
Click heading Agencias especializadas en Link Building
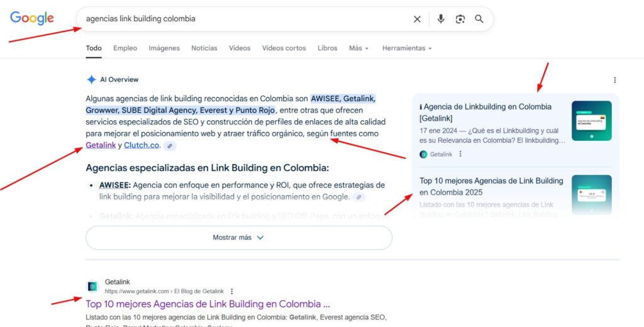(x=208, y=168)
